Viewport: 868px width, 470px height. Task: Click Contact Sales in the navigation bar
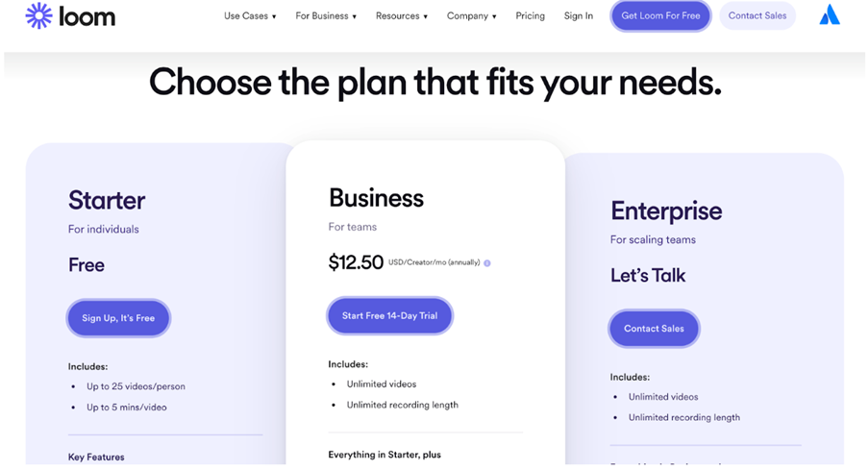[757, 16]
